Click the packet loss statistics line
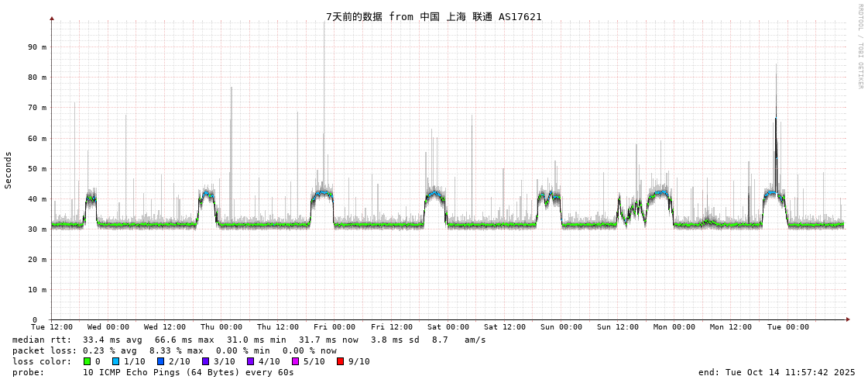Viewport: 868px width, 383px height. [174, 350]
